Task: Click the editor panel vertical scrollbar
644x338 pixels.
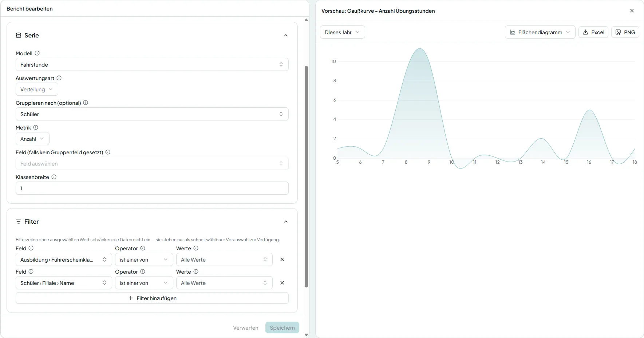Action: pos(306,176)
